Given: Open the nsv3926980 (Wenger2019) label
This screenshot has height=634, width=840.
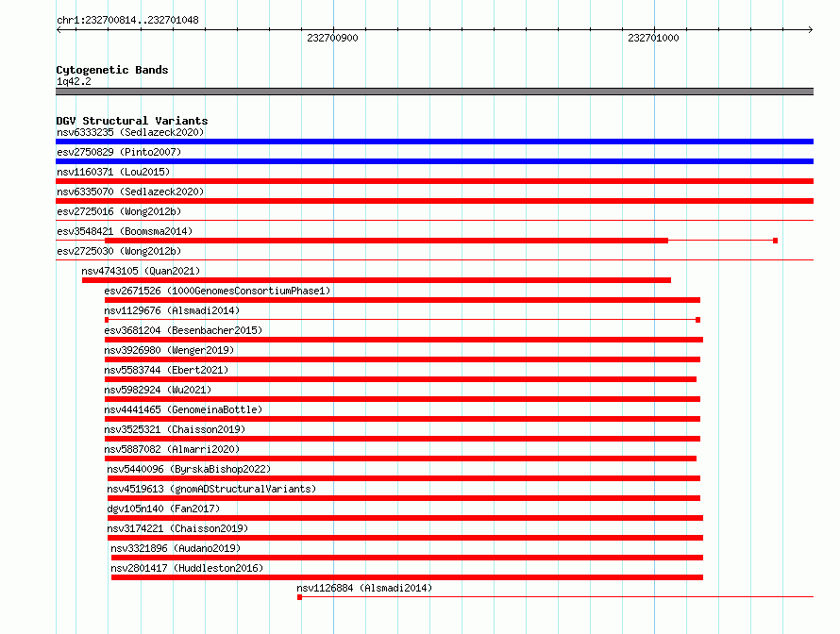Looking at the screenshot, I should [x=169, y=350].
